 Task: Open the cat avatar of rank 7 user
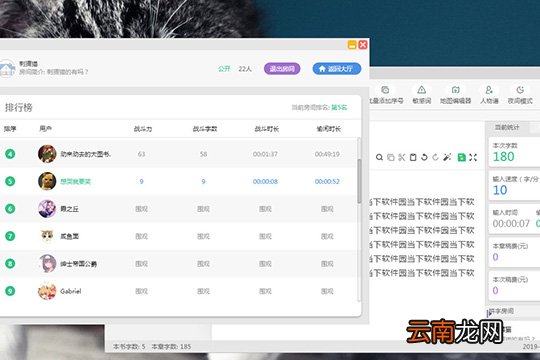point(47,236)
